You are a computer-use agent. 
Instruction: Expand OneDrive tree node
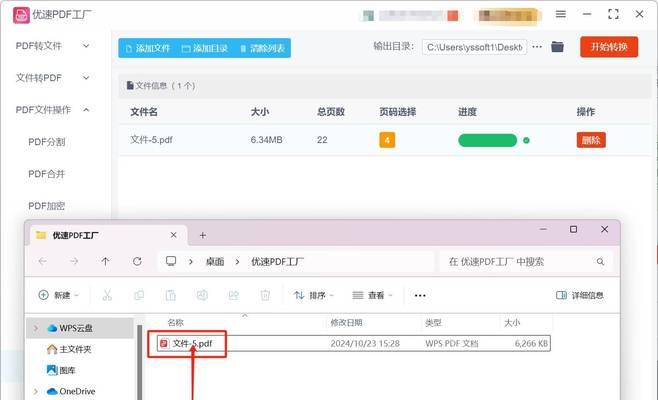(x=36, y=391)
